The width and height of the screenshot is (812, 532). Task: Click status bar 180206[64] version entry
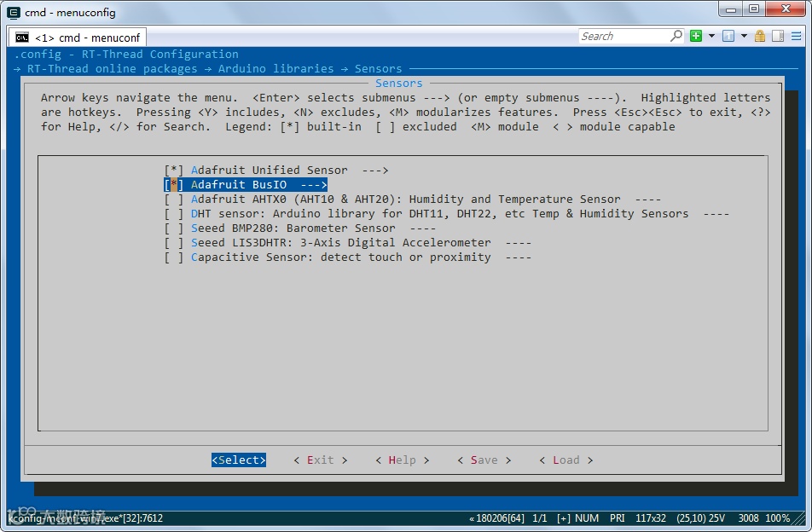pyautogui.click(x=496, y=518)
